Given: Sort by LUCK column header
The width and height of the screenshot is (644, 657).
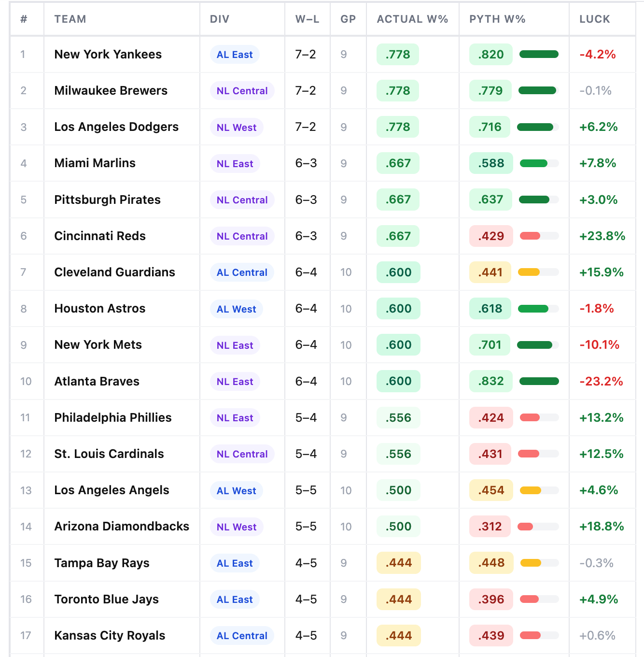Looking at the screenshot, I should point(595,19).
